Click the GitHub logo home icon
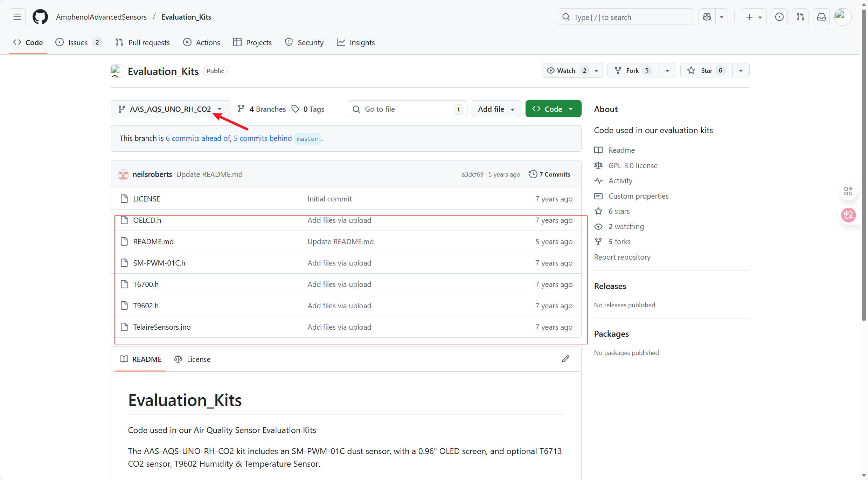Screen dimensions: 868x480 point(40,17)
